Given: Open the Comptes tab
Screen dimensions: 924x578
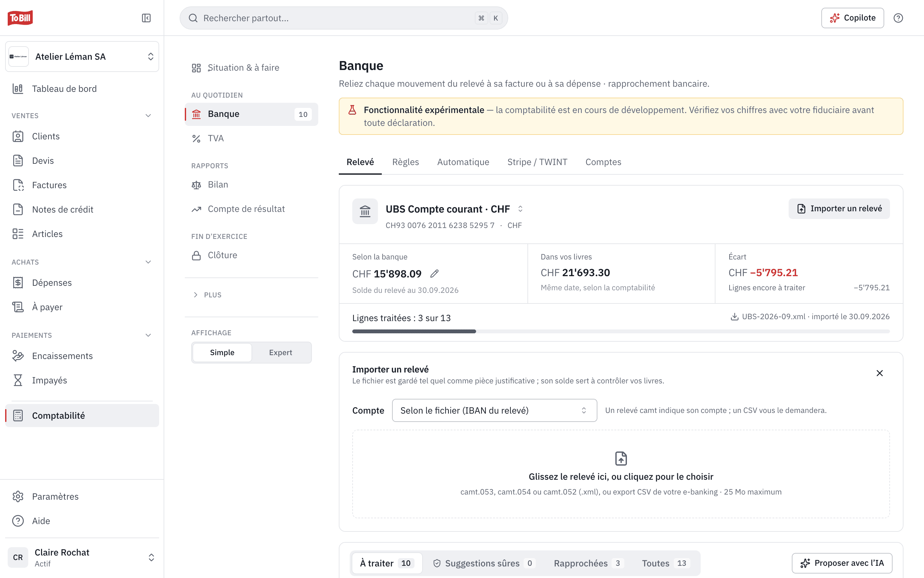Looking at the screenshot, I should click(x=603, y=162).
